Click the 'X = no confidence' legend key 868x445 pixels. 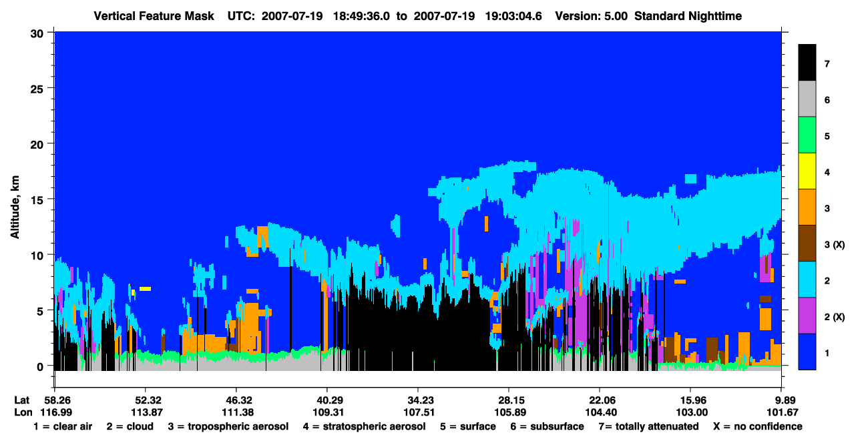tap(758, 426)
